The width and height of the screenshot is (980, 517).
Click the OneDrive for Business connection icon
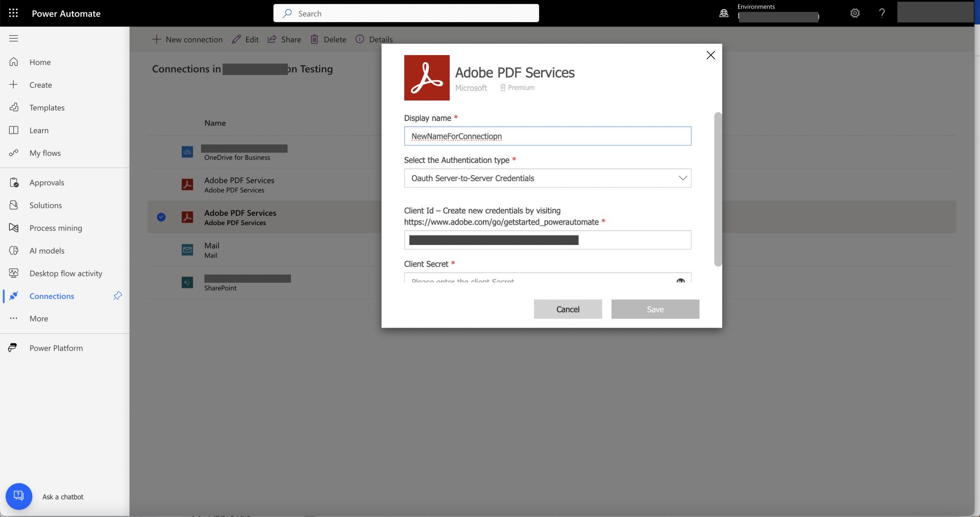click(x=187, y=152)
